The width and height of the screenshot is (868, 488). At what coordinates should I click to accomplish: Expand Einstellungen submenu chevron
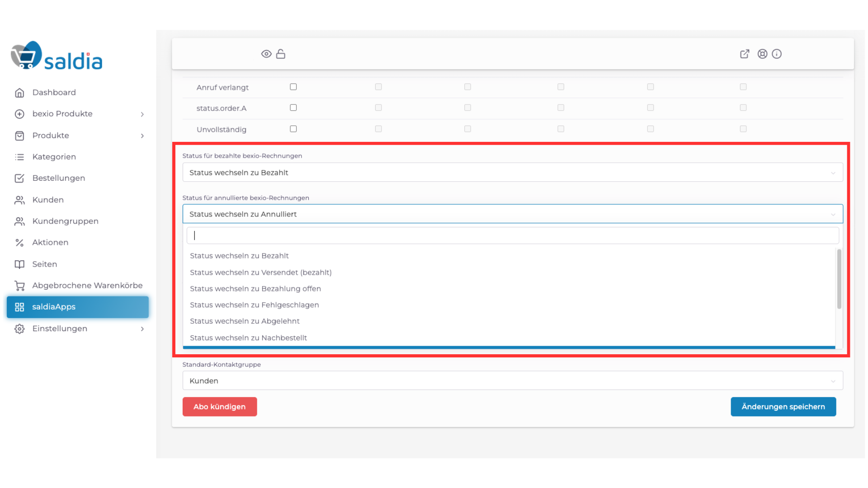coord(142,329)
